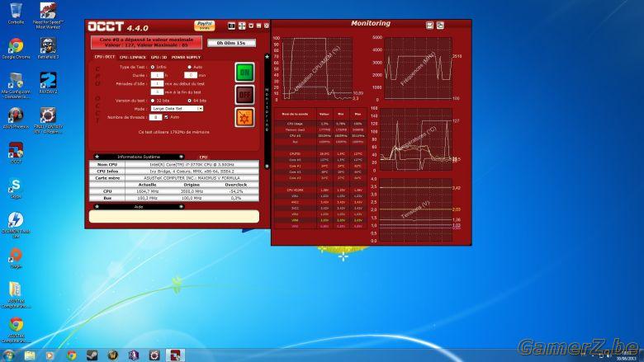Viewport: 644px width, 362px height.
Task: Start the test with the green ON button
Action: 244,73
